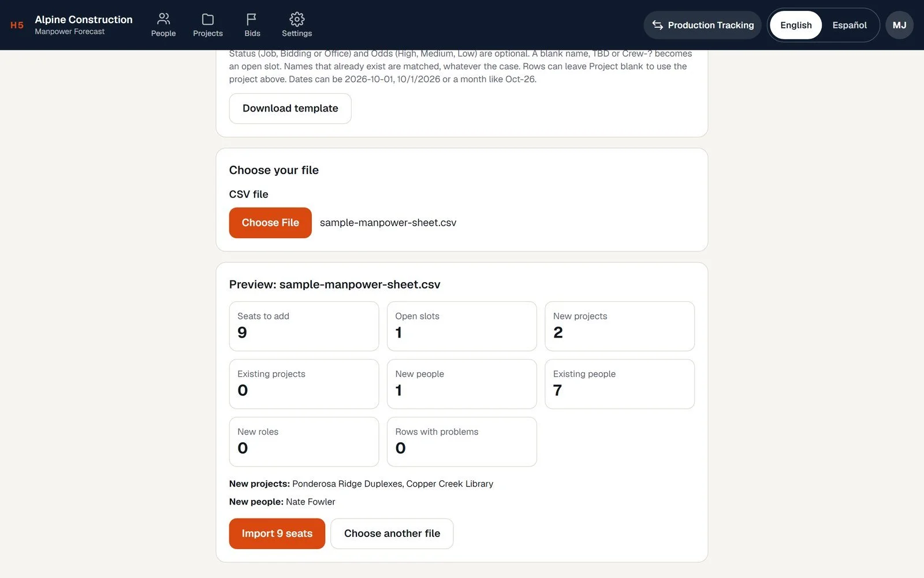Click the New projects count card

[x=620, y=326]
